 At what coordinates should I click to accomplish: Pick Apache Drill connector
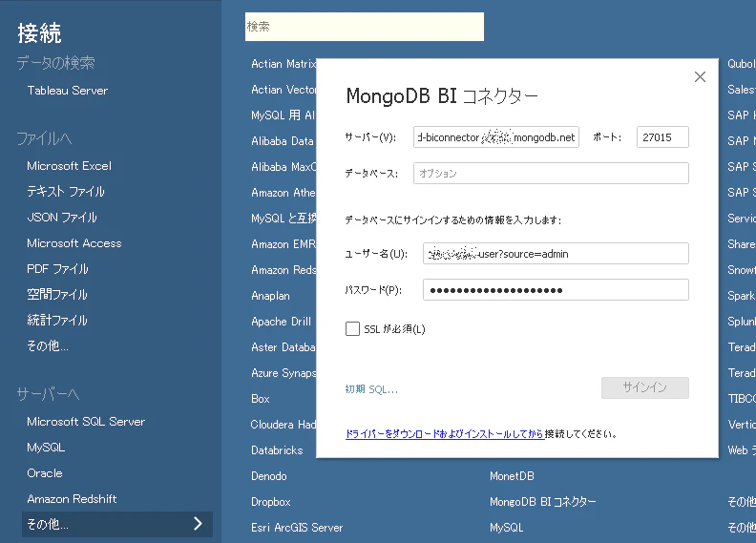pos(281,322)
